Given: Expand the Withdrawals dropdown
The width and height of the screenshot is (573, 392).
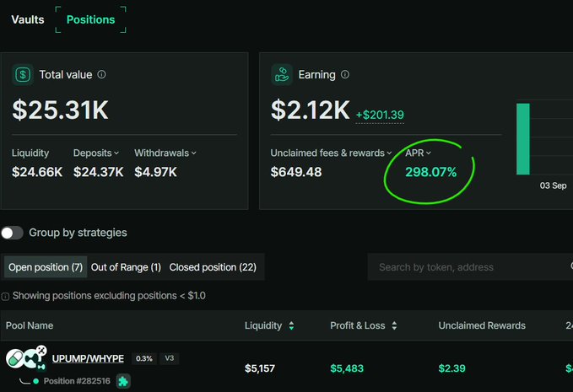Looking at the screenshot, I should pos(165,153).
